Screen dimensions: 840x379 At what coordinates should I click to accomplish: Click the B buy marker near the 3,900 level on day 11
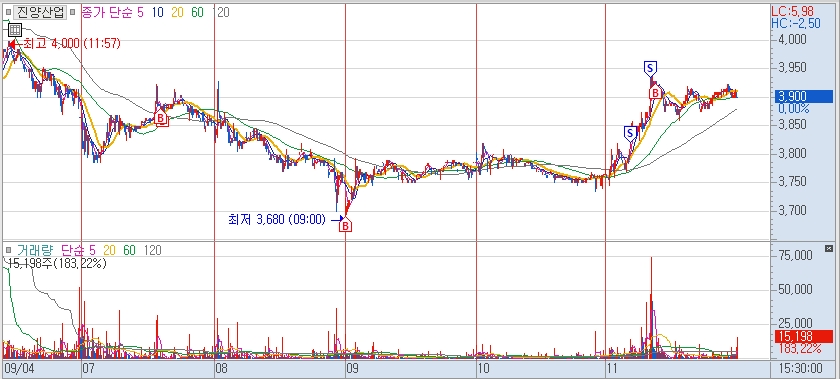tap(655, 93)
